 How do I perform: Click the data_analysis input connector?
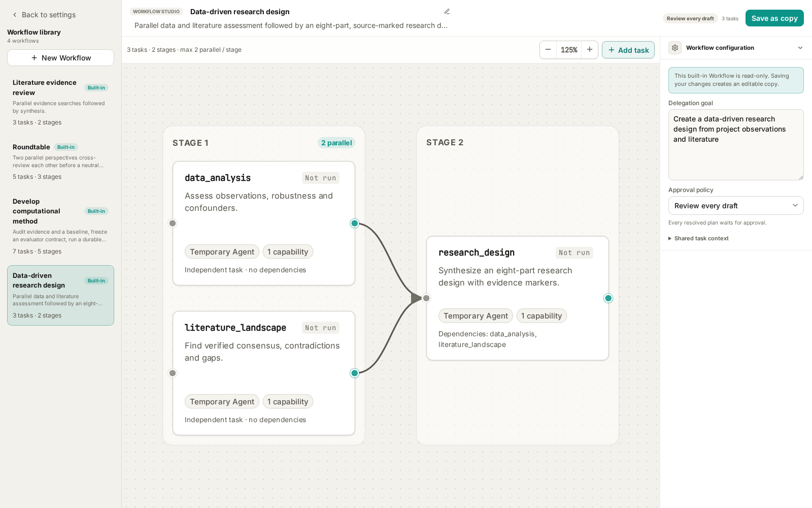[x=173, y=224]
